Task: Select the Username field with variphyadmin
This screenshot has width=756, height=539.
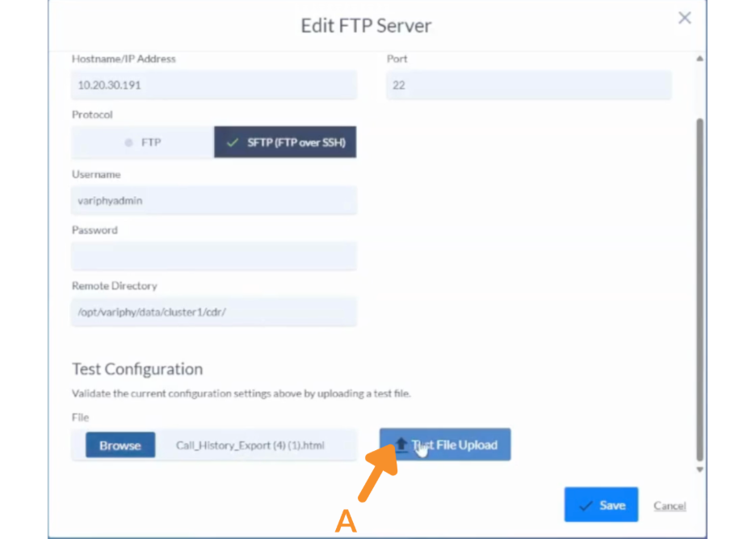Action: click(214, 200)
